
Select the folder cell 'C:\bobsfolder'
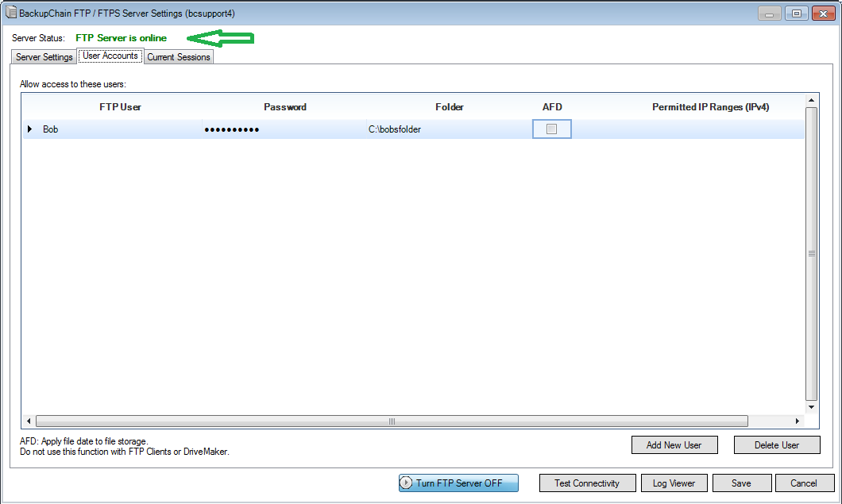pos(449,129)
